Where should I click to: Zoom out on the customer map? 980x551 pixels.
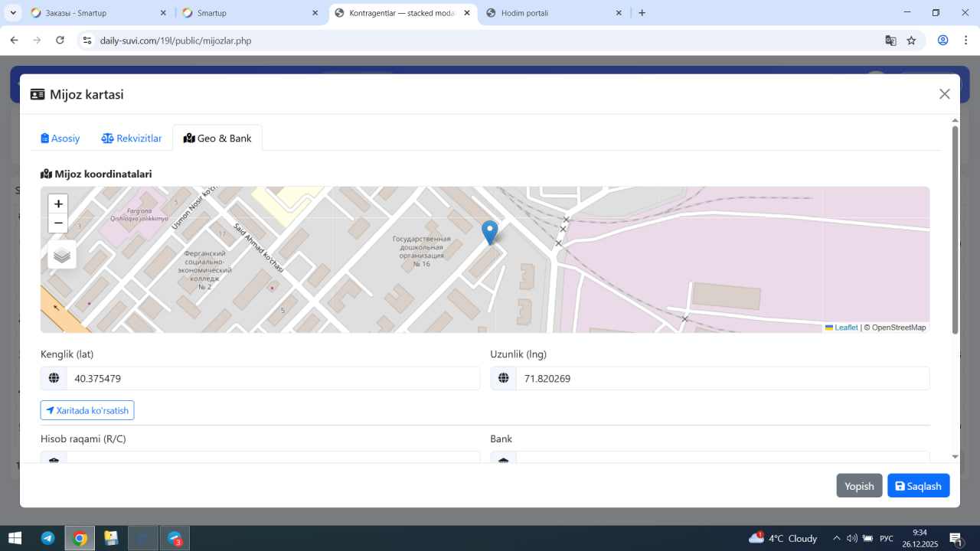(x=58, y=223)
